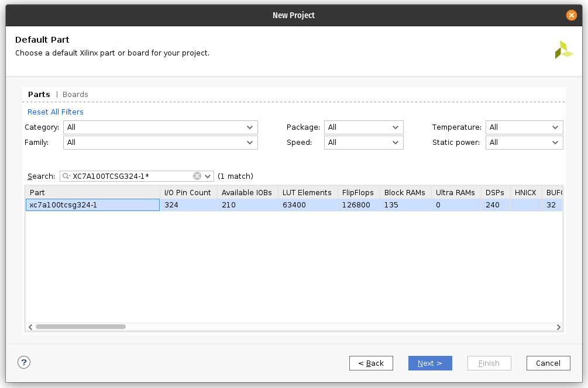Click the Finish button
Image resolution: width=588 pixels, height=388 pixels.
tap(489, 363)
